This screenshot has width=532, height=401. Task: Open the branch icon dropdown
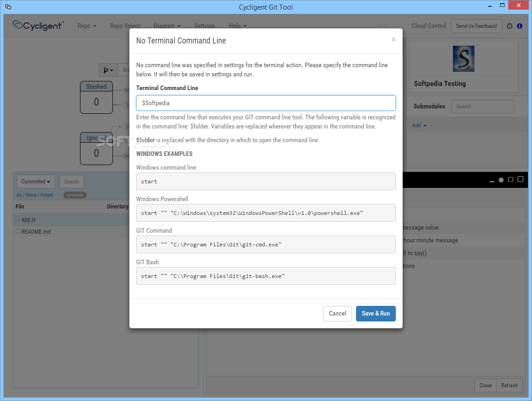tap(108, 70)
